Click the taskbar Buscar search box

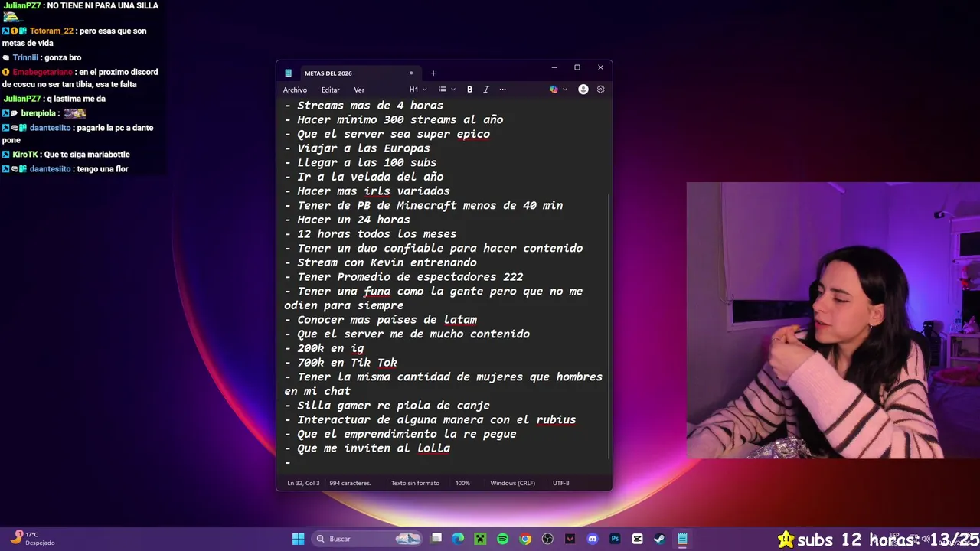[x=368, y=539]
